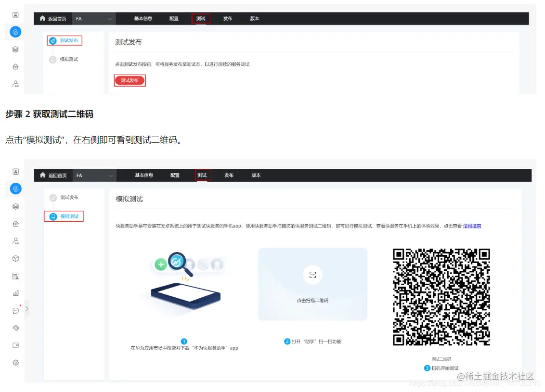Activate the highlighted blue service icon in sidebar
Image resolution: width=545 pixels, height=392 pixels.
14,189
